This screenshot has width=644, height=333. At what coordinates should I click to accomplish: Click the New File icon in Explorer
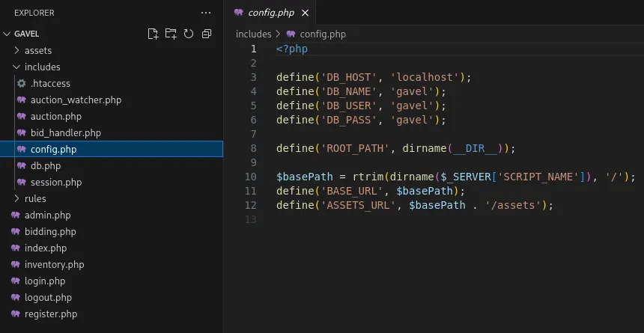[153, 34]
